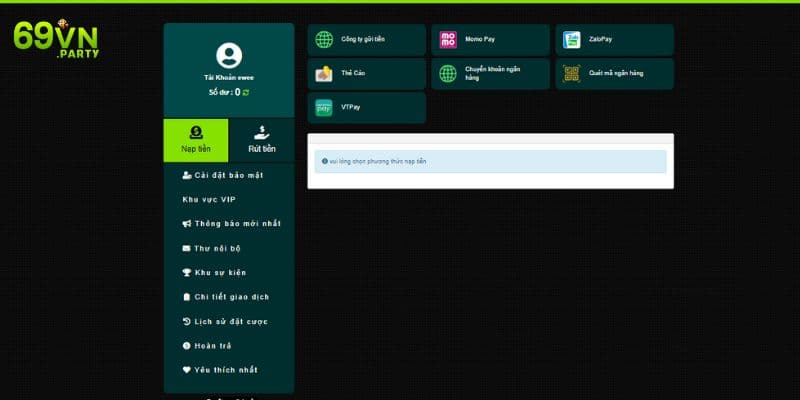This screenshot has height=400, width=800.
Task: Click the globe icon for Công ty gửi tiền
Action: pos(324,40)
